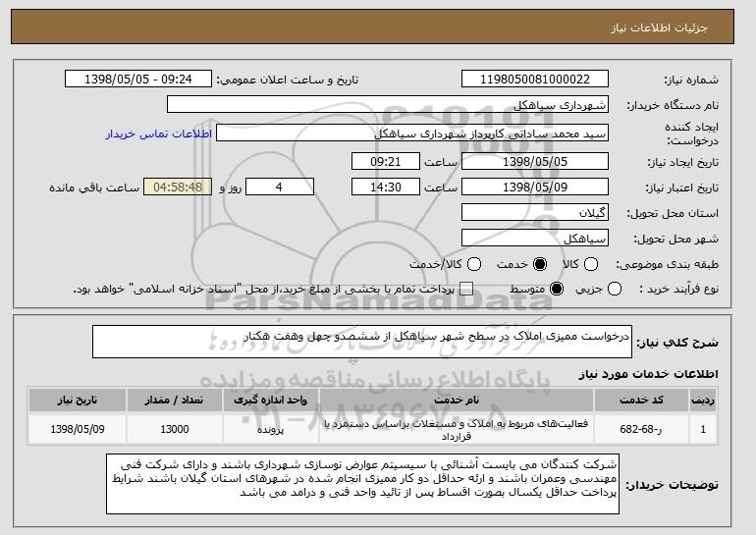Click the remaining time counter 04:58:48
Image resolution: width=756 pixels, height=535 pixels.
pos(178,187)
